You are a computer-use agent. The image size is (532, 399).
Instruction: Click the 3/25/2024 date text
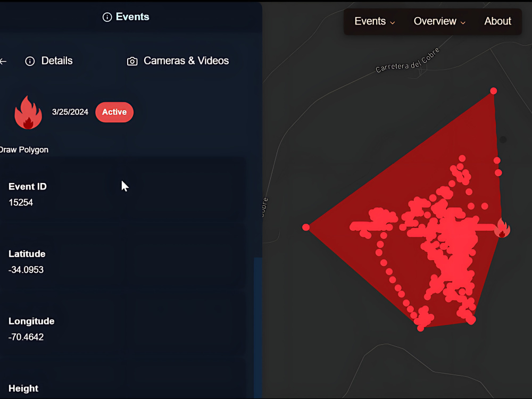tap(70, 112)
